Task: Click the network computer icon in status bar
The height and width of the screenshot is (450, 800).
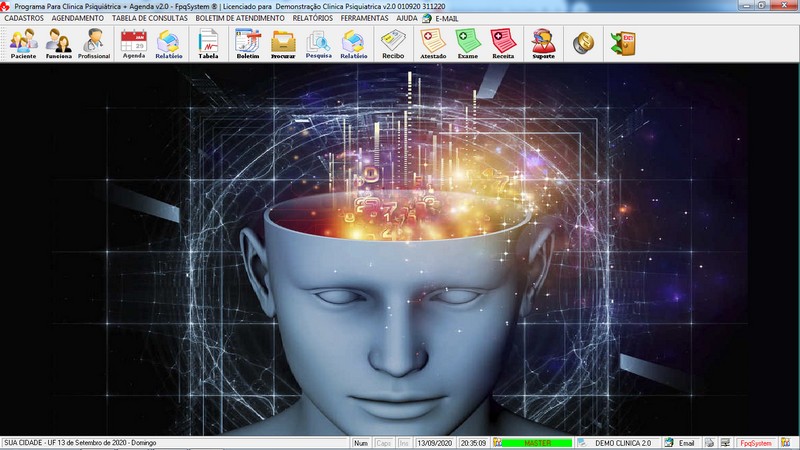Action: [726, 443]
